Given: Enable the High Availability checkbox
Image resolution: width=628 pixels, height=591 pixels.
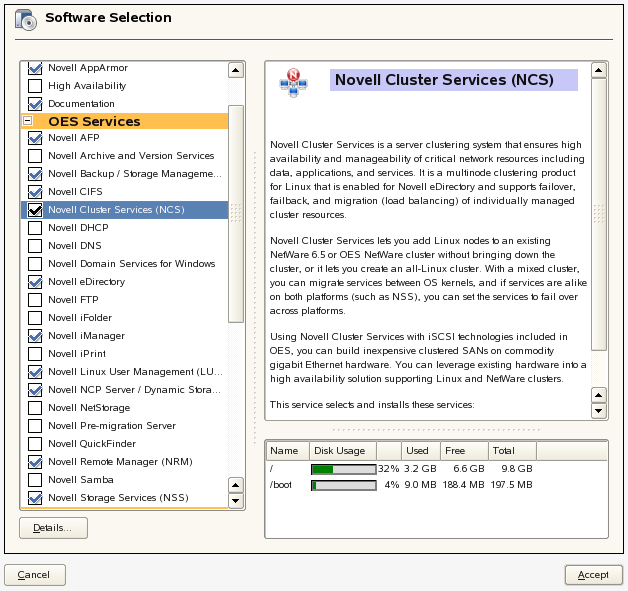Looking at the screenshot, I should [x=35, y=86].
